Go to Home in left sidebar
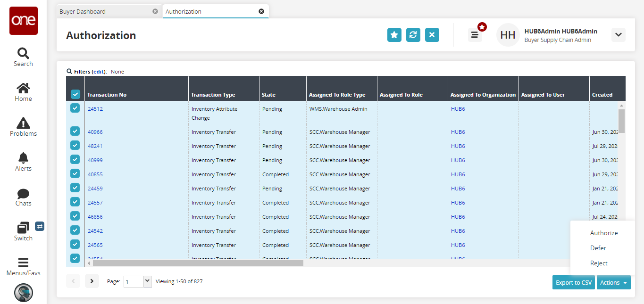Screen dimensions: 644x304 tap(23, 88)
